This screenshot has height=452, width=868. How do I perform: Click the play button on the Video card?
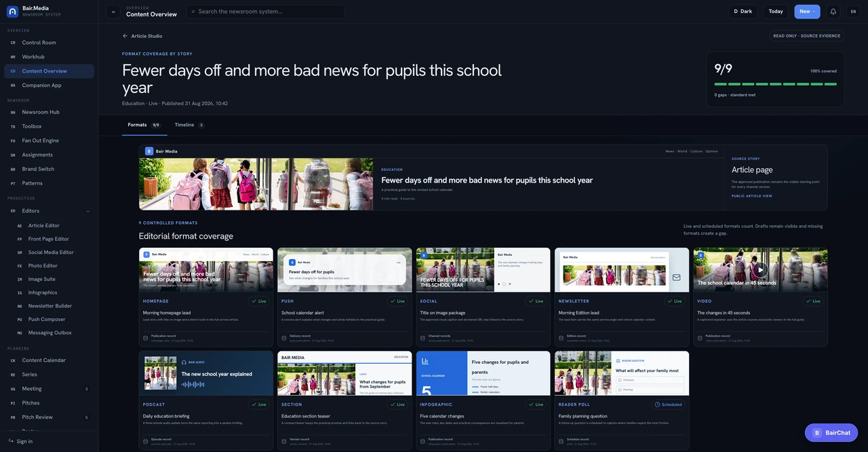[760, 269]
